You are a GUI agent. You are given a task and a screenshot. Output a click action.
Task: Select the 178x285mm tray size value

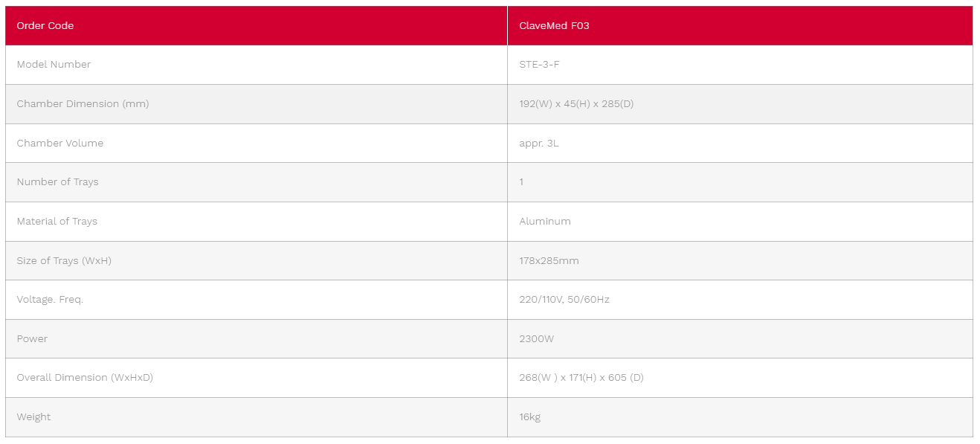(549, 260)
